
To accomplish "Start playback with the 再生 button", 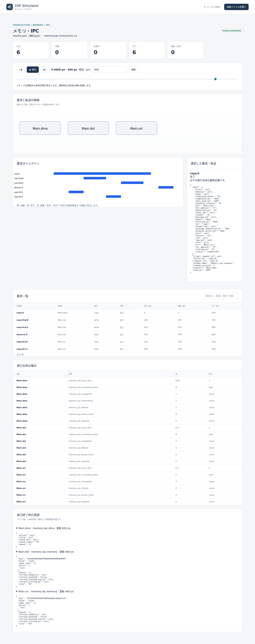I will [x=33, y=70].
